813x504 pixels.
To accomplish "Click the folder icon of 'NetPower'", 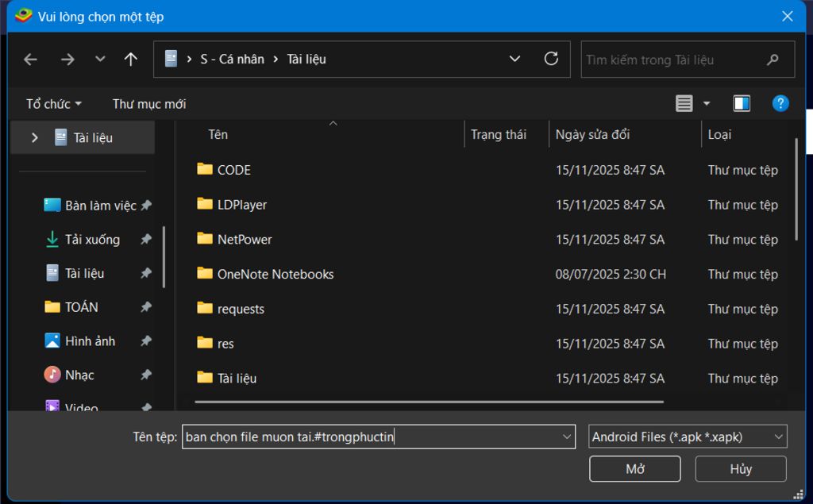I will [205, 239].
